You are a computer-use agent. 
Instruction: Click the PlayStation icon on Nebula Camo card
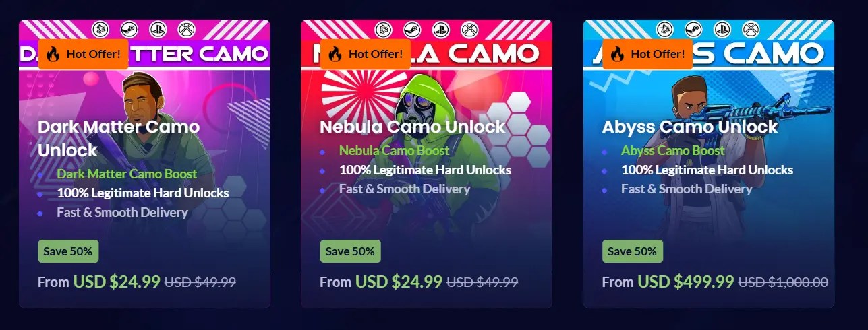[440, 29]
